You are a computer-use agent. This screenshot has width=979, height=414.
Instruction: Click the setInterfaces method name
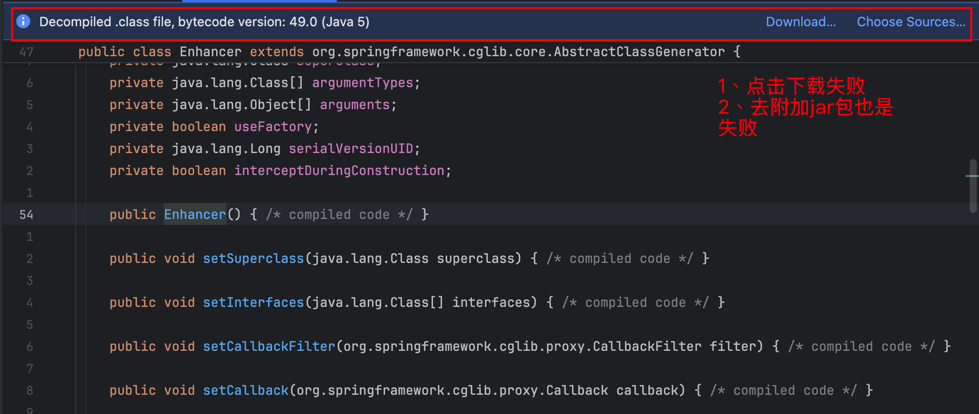253,302
